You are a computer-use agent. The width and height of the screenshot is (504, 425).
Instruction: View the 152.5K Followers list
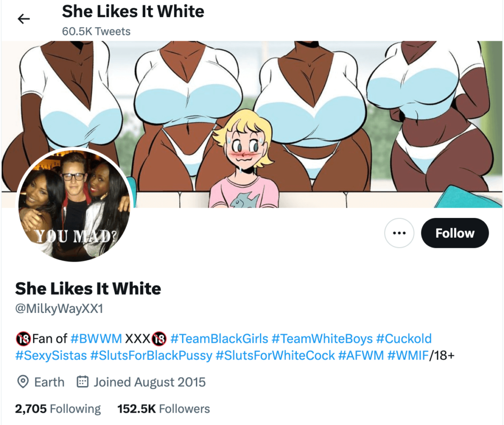163,409
